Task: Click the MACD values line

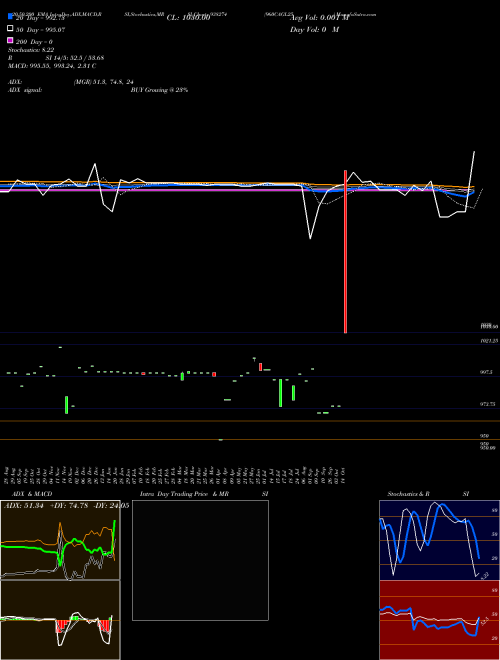Action: [x=52, y=66]
